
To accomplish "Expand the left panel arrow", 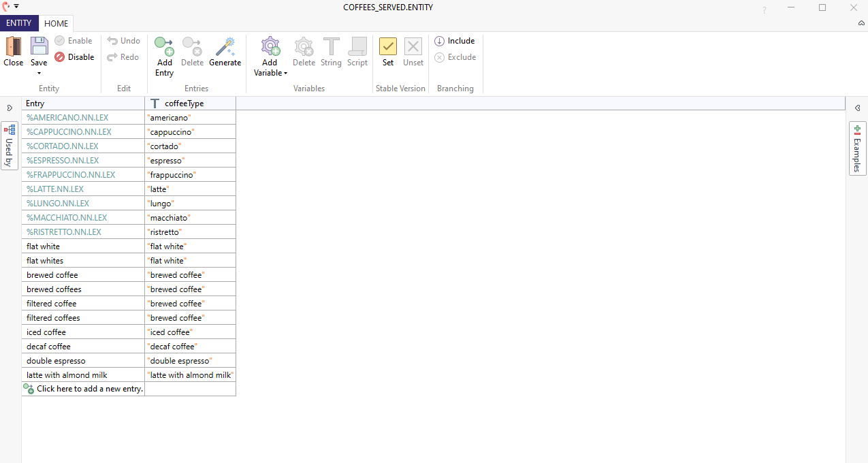I will pyautogui.click(x=10, y=108).
